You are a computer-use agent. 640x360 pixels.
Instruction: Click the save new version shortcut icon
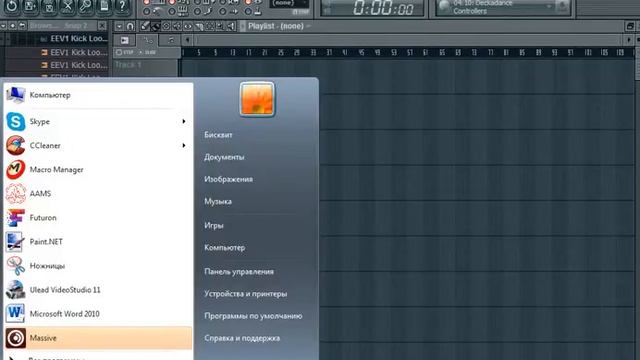pyautogui.click(x=30, y=7)
